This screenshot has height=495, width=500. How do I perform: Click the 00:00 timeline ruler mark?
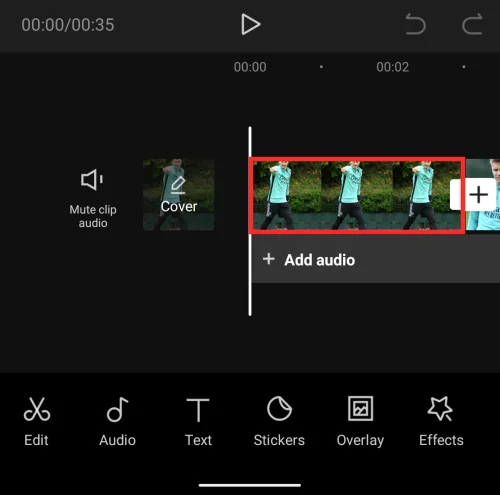[250, 67]
